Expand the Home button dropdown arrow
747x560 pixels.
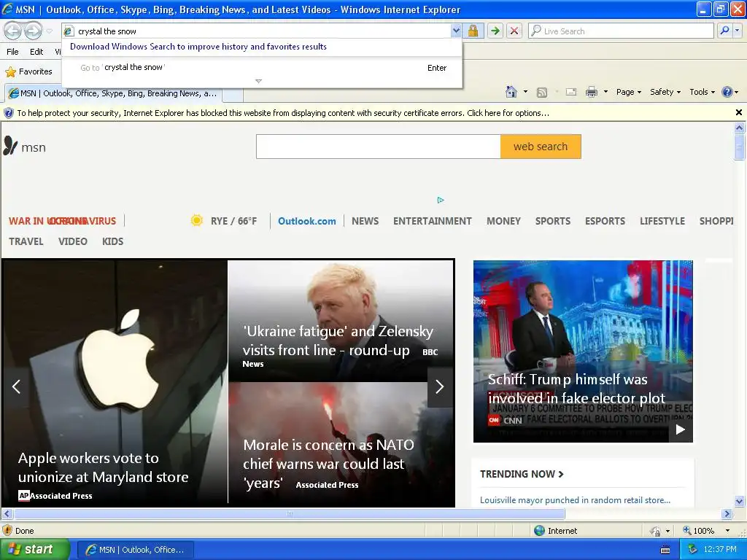(525, 92)
